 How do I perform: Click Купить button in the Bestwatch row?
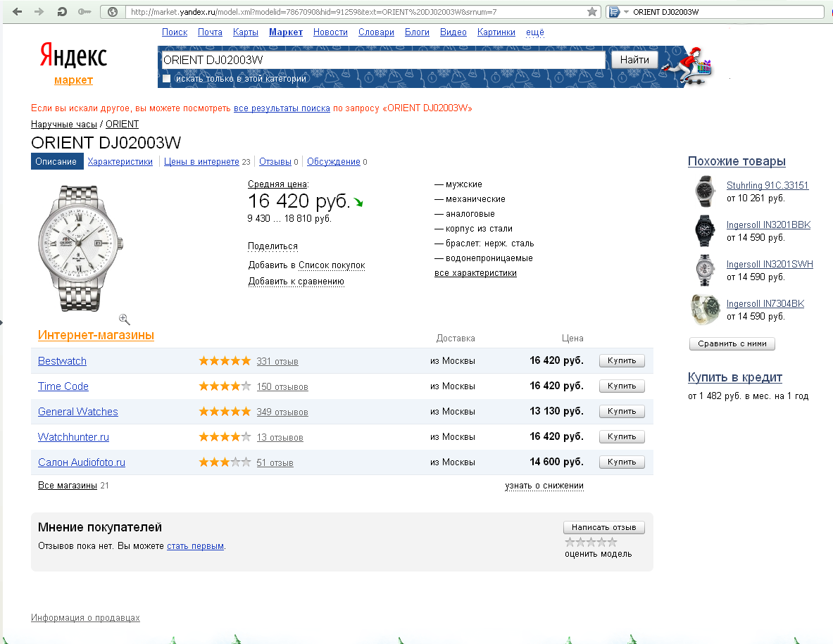click(x=622, y=360)
